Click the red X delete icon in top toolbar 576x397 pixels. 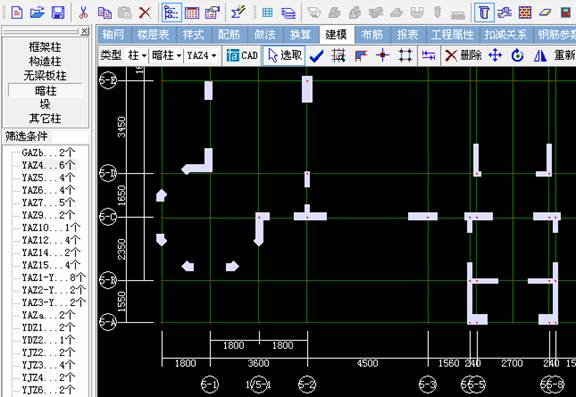pyautogui.click(x=145, y=12)
